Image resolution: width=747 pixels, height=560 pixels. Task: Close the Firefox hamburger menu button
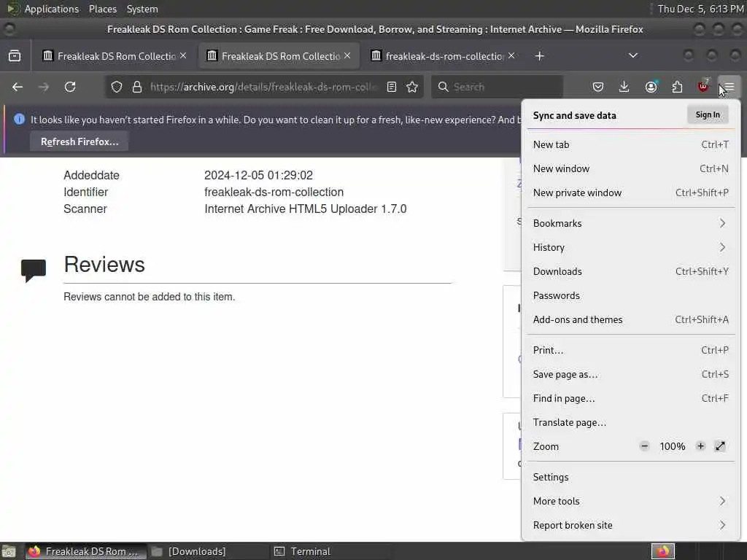pyautogui.click(x=729, y=87)
